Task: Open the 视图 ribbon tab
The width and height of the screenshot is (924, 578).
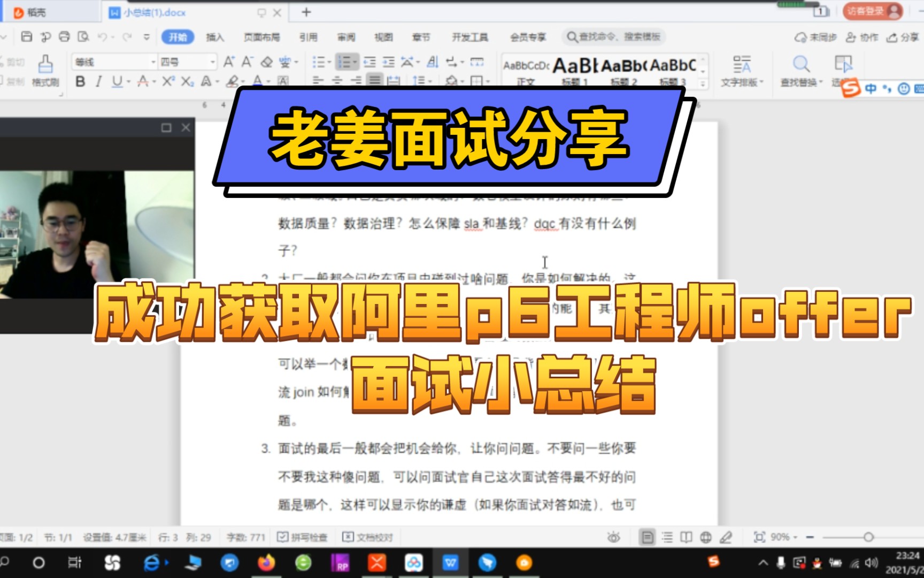Action: 383,37
